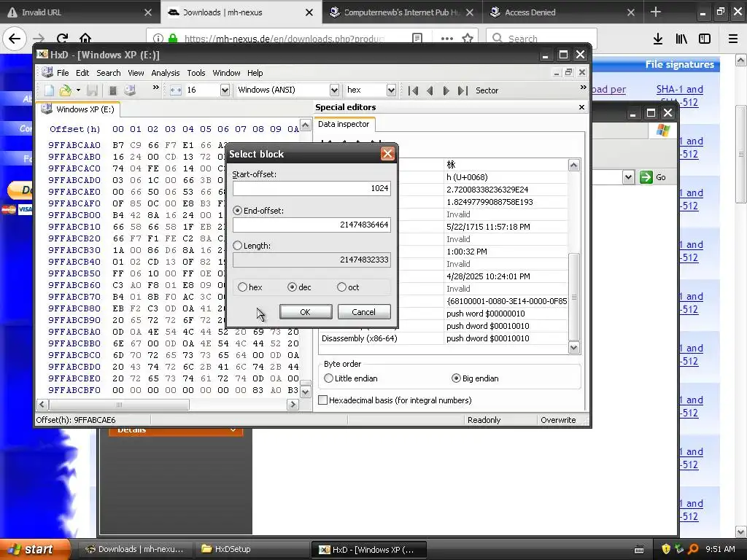
Task: Confirm with OK in Select block
Action: click(306, 312)
